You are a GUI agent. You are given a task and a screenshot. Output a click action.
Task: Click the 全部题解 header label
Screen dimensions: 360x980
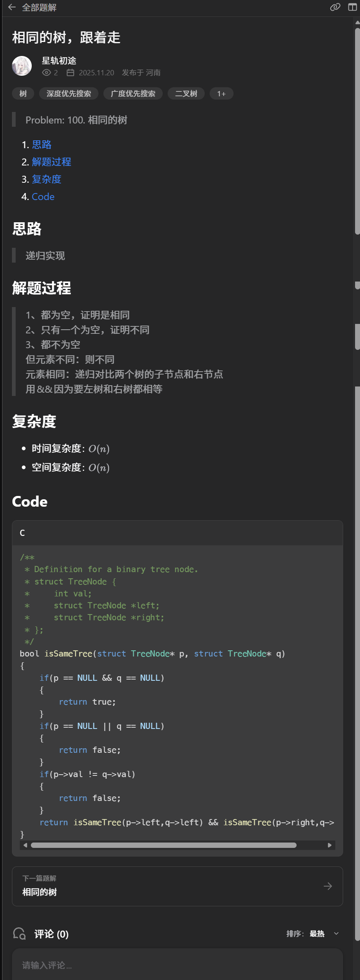pyautogui.click(x=40, y=7)
